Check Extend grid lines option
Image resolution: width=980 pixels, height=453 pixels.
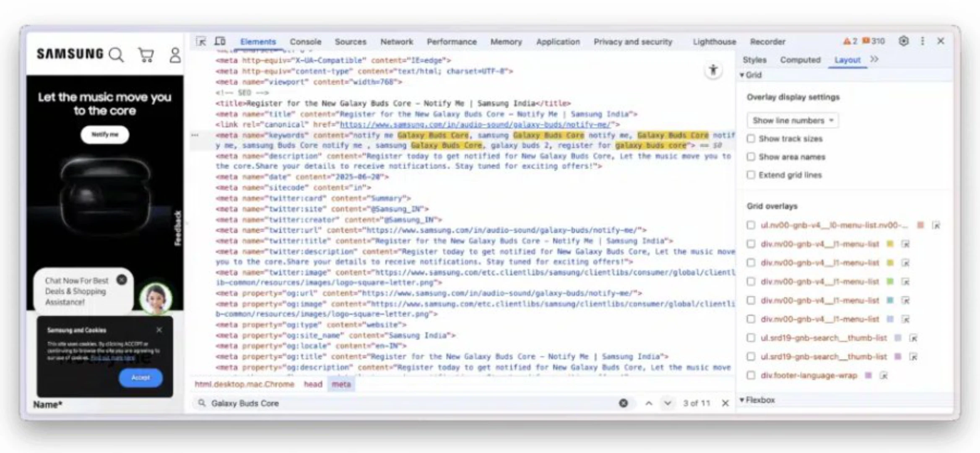(751, 175)
